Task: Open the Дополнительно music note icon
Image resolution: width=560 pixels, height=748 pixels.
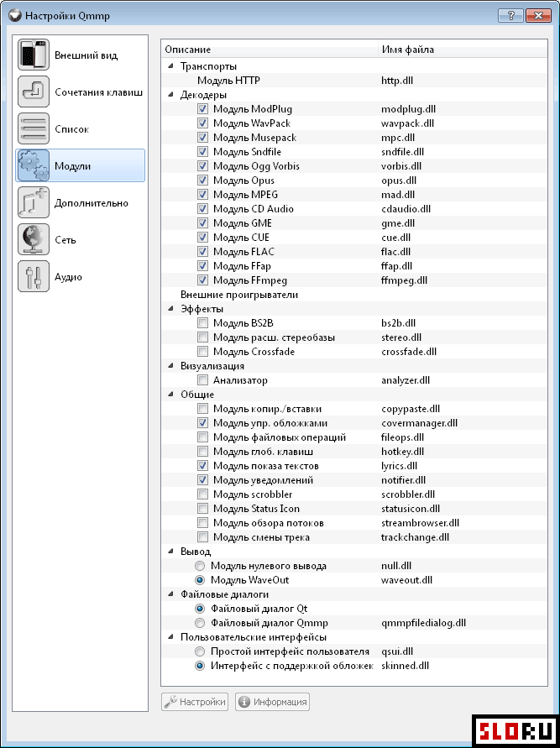Action: point(34,203)
